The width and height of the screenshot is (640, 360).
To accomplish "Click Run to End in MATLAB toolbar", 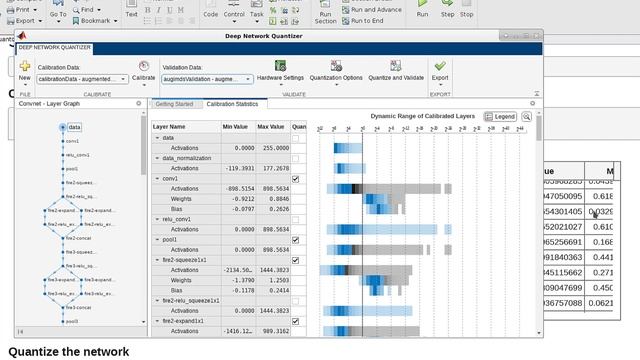I will 362,21.
